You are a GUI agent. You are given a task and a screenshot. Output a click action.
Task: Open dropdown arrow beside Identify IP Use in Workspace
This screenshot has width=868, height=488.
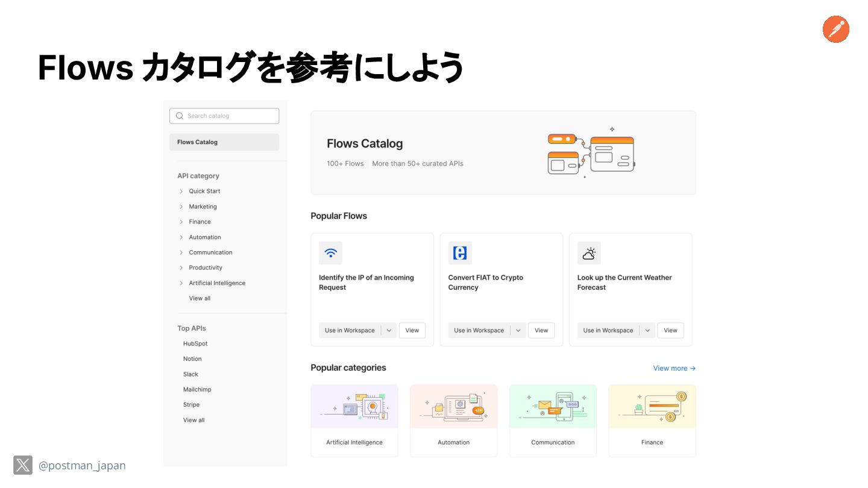coord(389,330)
